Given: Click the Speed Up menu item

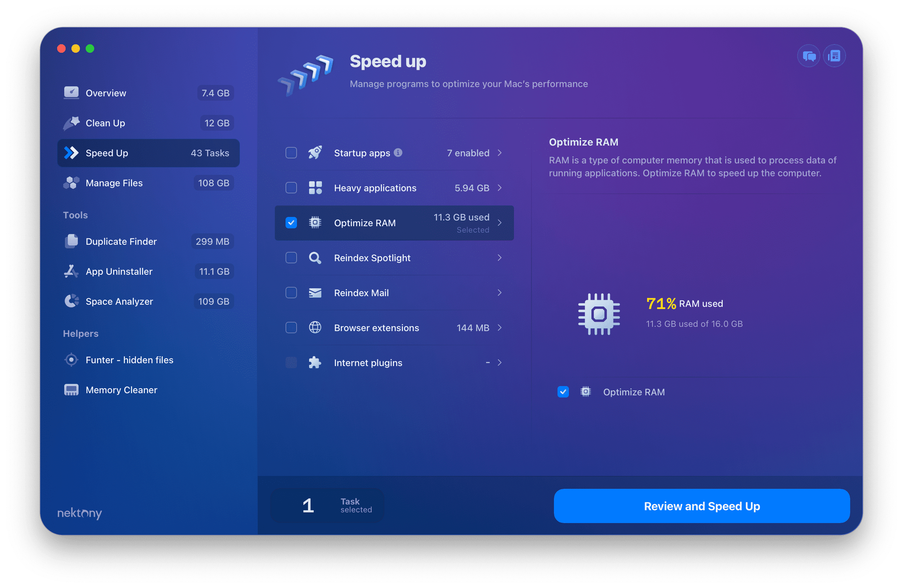Looking at the screenshot, I should coord(107,153).
